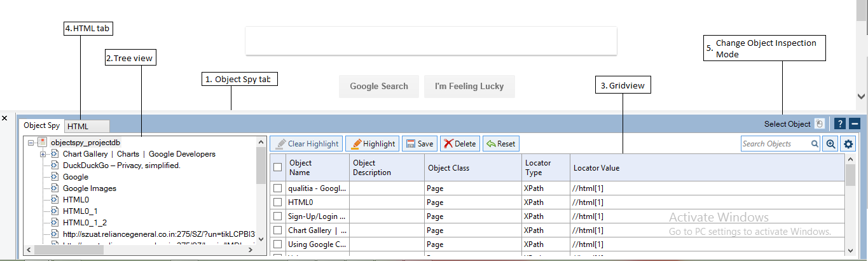Collapse the objectspy_projectdb root node
This screenshot has width=868, height=261.
pos(31,143)
